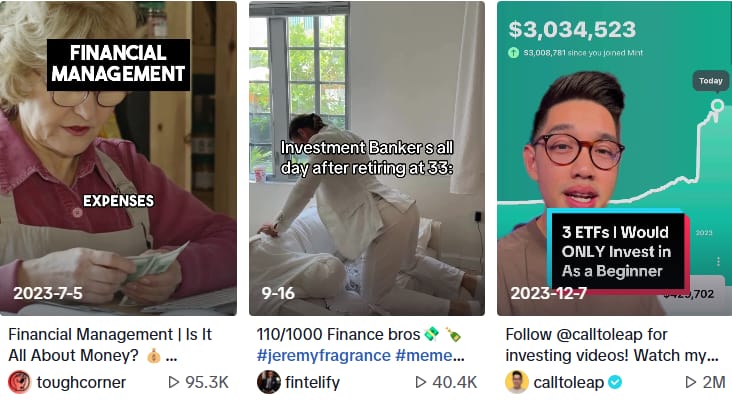
Task: Open the #meme hashtag link
Action: coord(429,355)
